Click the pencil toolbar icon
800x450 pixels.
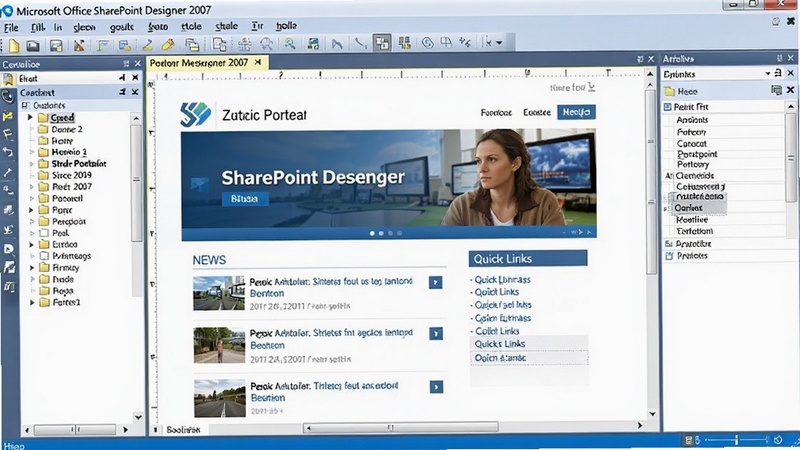click(148, 45)
